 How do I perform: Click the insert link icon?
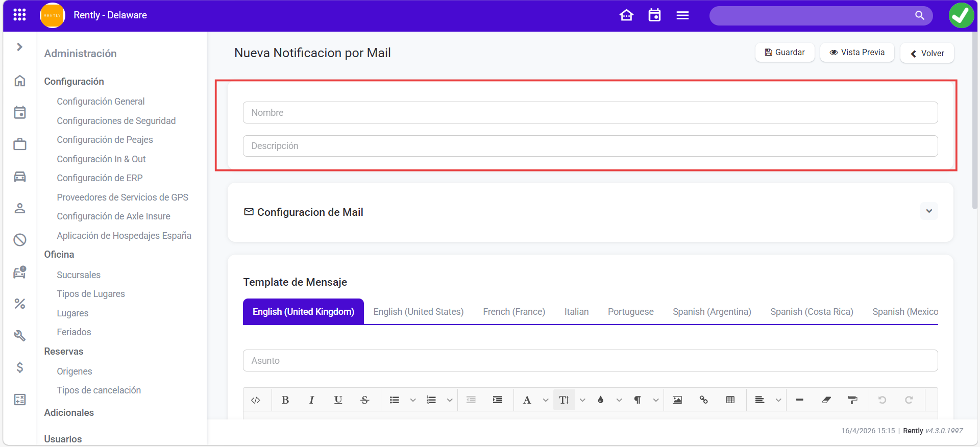[704, 400]
